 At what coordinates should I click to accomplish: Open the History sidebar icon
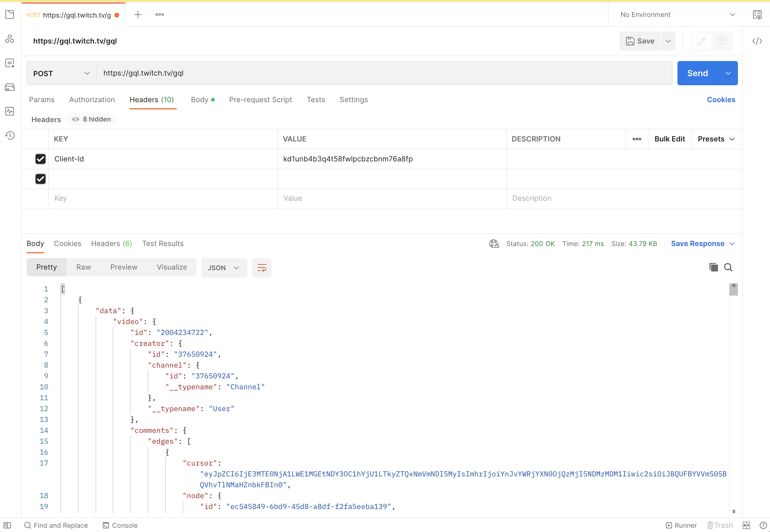10,135
